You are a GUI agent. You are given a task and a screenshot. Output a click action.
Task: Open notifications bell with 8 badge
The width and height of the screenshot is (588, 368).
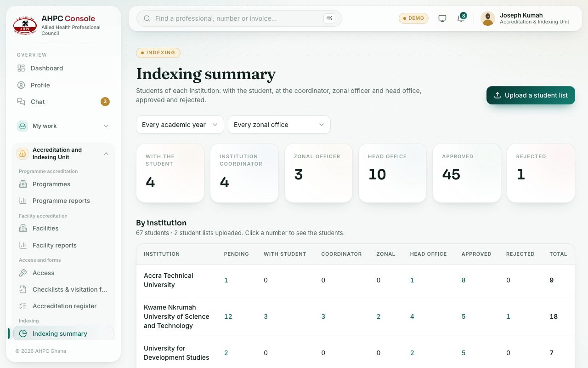click(x=461, y=18)
